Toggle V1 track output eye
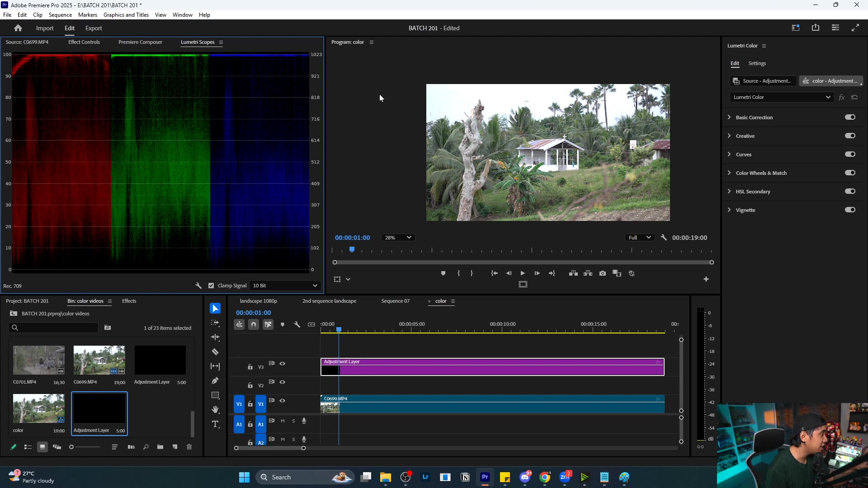The width and height of the screenshot is (868, 488). (x=283, y=401)
